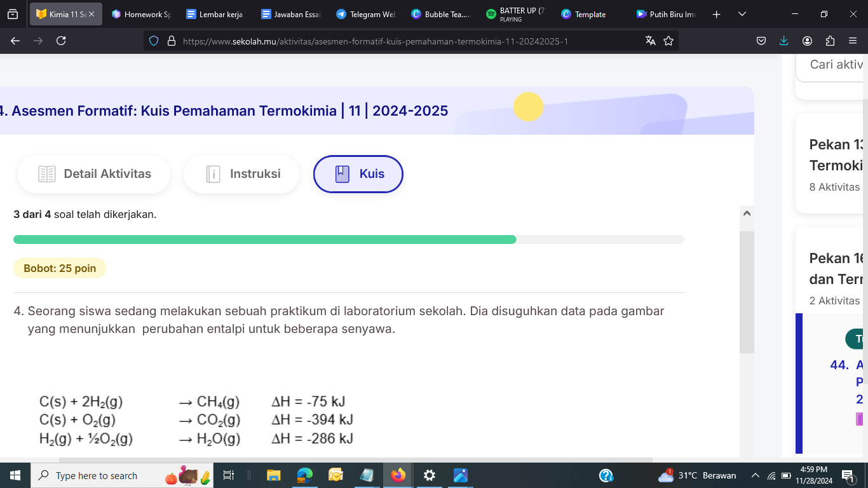Open the Firefox View icon in tab bar
The height and width of the screenshot is (488, 868).
tap(13, 14)
